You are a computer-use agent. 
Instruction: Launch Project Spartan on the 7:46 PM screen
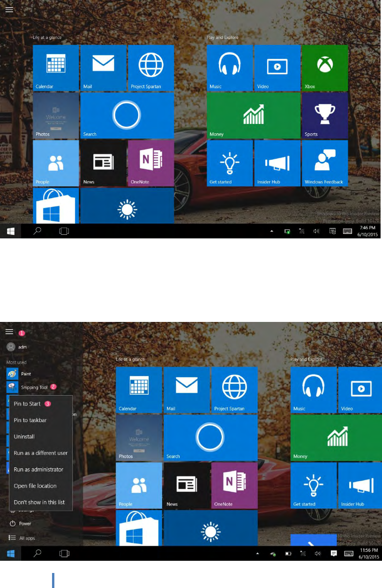click(151, 68)
